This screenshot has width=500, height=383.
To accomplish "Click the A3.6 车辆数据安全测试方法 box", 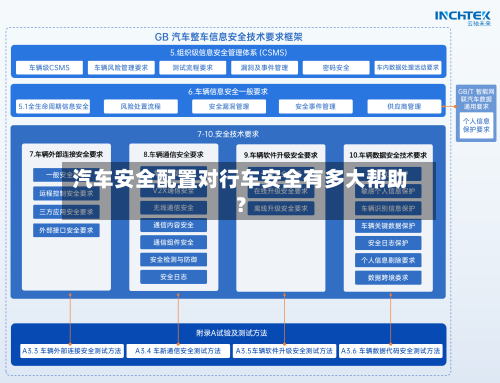I will pyautogui.click(x=391, y=351).
